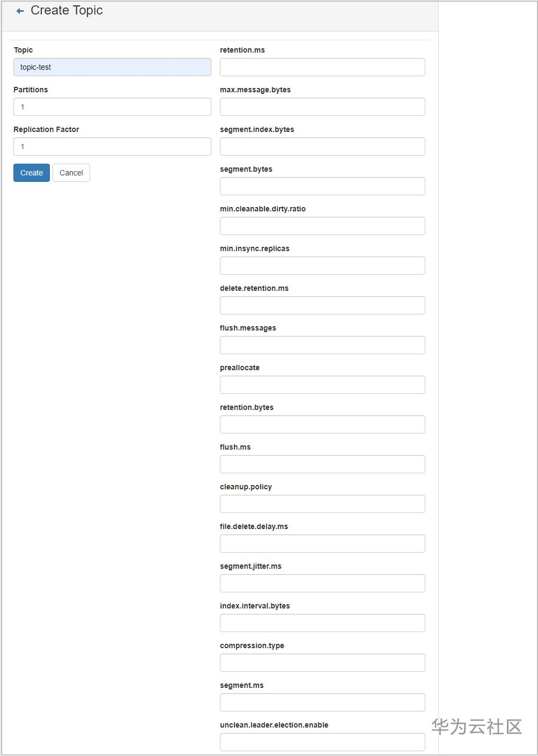Click the segment.index.bytes input

pos(322,146)
